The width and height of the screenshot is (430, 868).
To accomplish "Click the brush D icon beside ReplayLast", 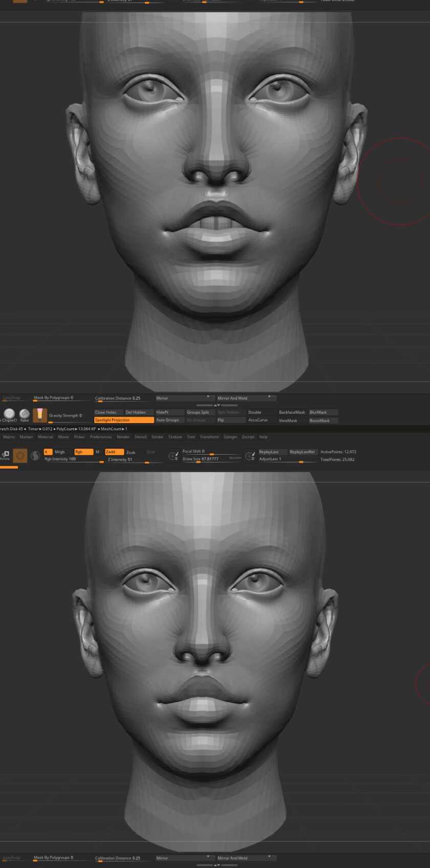I will (x=250, y=455).
